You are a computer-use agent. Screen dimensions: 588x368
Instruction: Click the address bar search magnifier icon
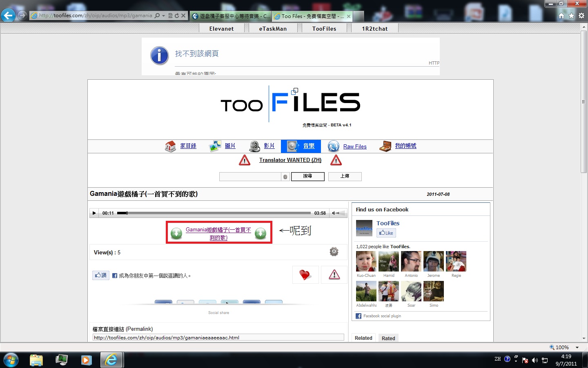coord(157,16)
